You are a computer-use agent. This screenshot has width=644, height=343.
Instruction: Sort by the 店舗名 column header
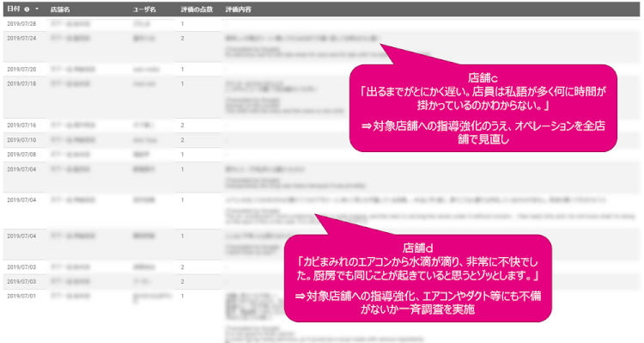pos(60,9)
